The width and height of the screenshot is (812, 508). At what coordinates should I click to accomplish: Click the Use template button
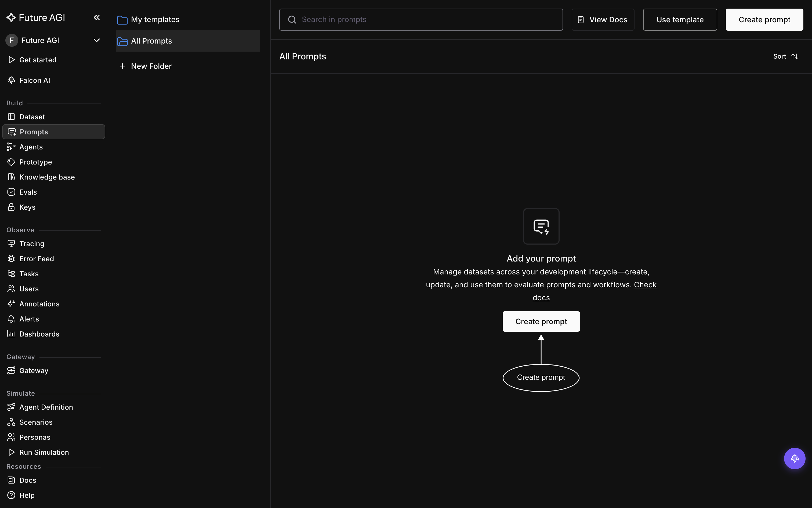[680, 19]
